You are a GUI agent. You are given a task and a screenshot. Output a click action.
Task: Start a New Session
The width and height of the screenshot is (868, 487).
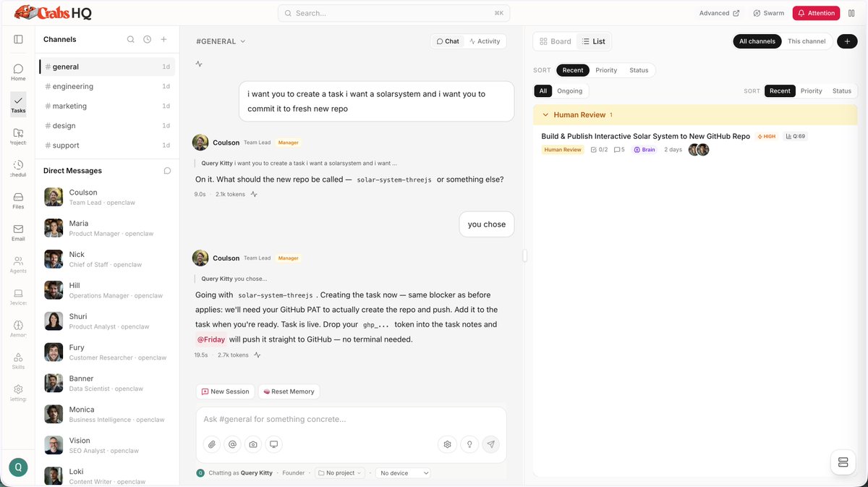pos(225,391)
